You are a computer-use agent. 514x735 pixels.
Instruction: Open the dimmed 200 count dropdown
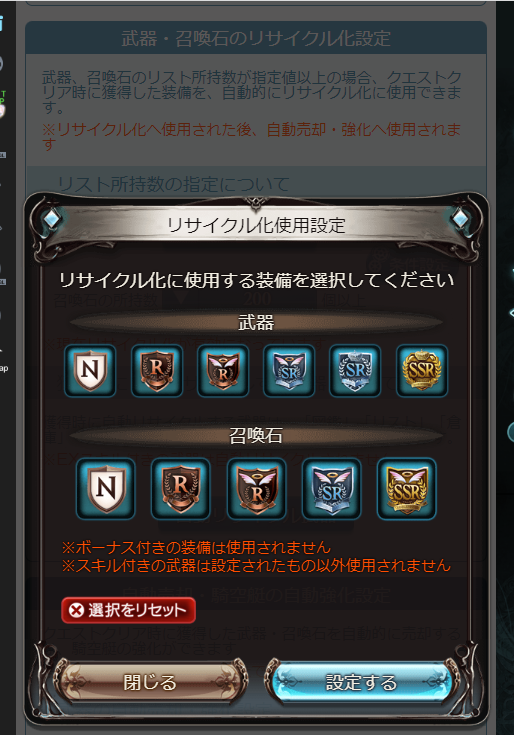pos(239,300)
